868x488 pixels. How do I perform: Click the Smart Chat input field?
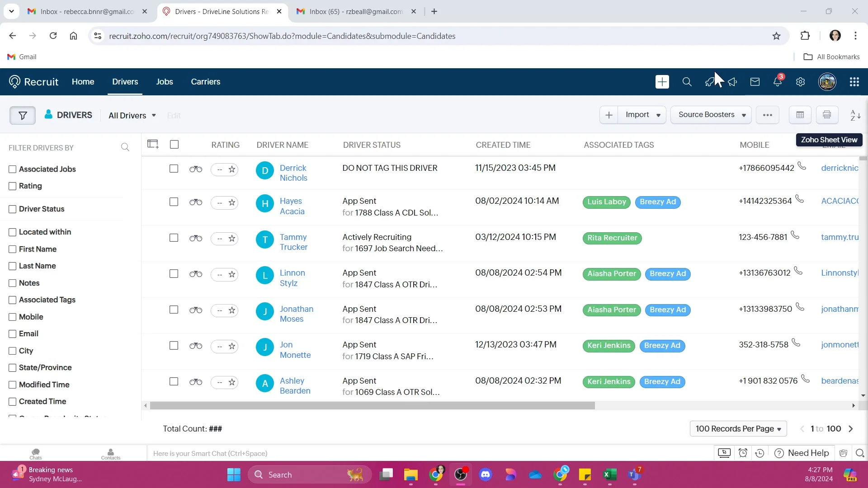point(429,453)
